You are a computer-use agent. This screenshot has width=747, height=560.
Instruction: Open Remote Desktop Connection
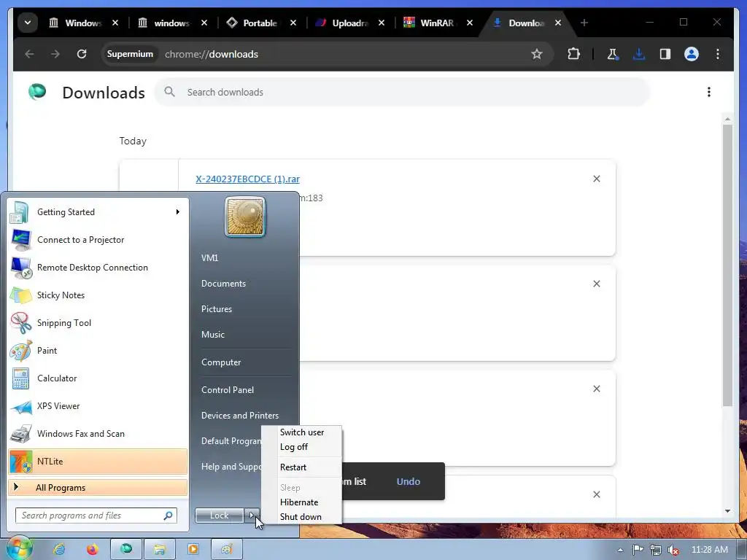point(98,267)
